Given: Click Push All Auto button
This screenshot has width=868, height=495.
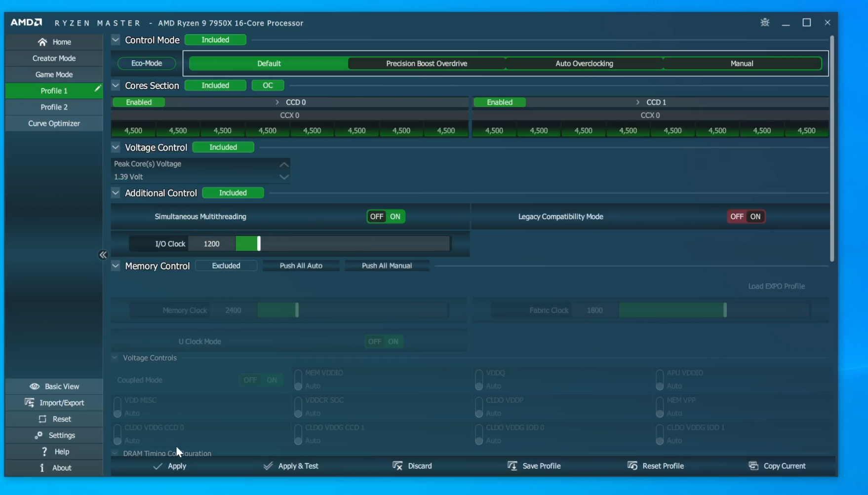Looking at the screenshot, I should [301, 266].
